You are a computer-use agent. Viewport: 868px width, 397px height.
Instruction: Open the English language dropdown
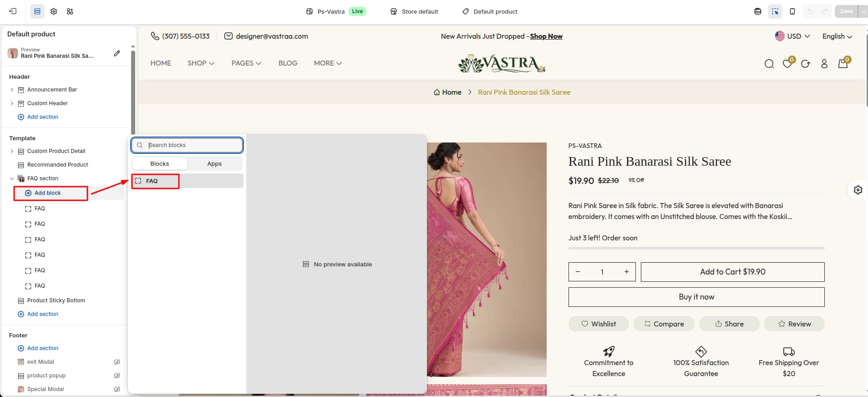tap(837, 36)
